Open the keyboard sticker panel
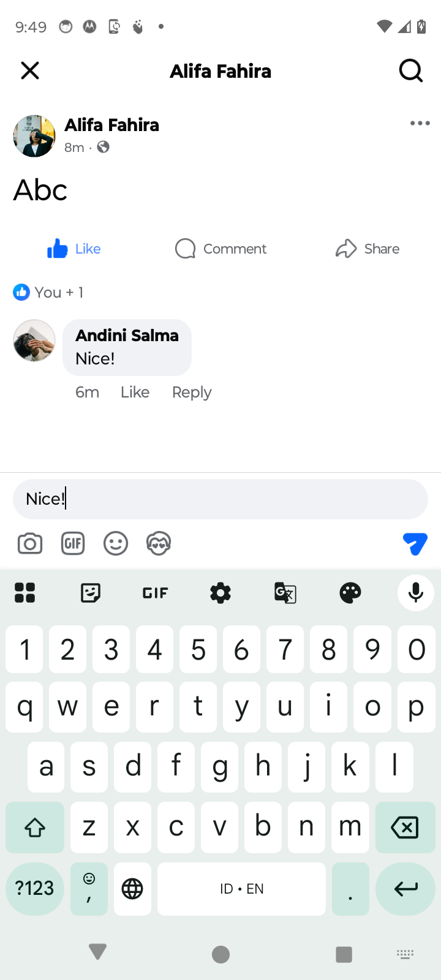 91,593
